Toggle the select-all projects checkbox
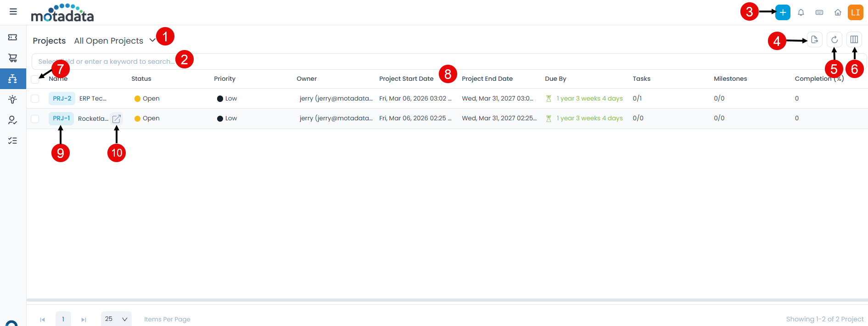Screen dimensions: 868x326 click(35, 79)
